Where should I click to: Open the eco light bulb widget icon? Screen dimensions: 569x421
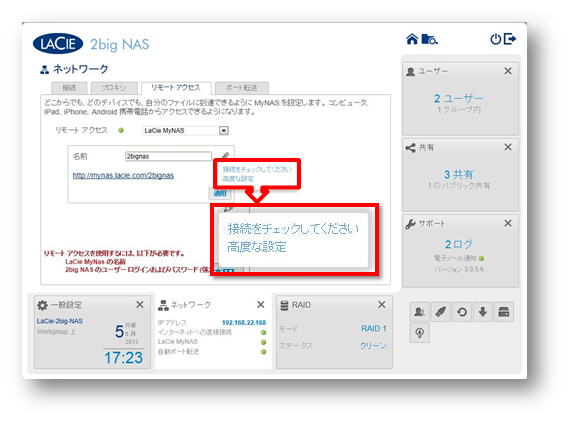coord(419,333)
